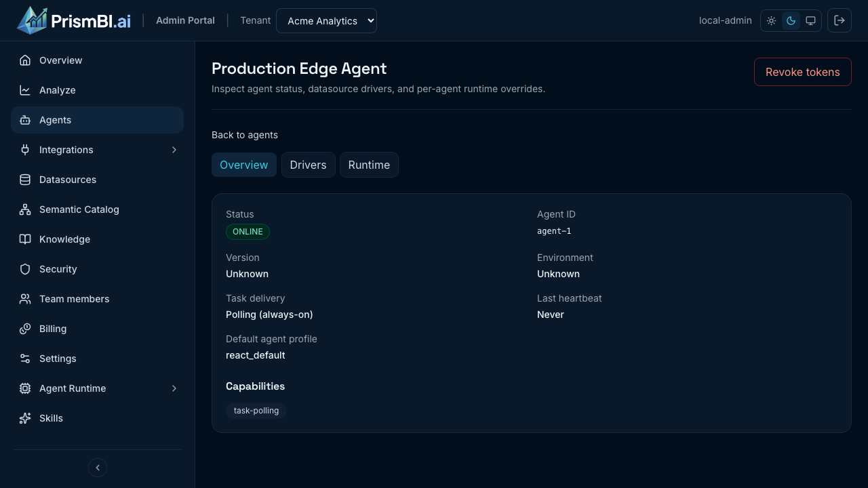The width and height of the screenshot is (868, 488).
Task: Click the Capabilities heading
Action: (x=255, y=386)
